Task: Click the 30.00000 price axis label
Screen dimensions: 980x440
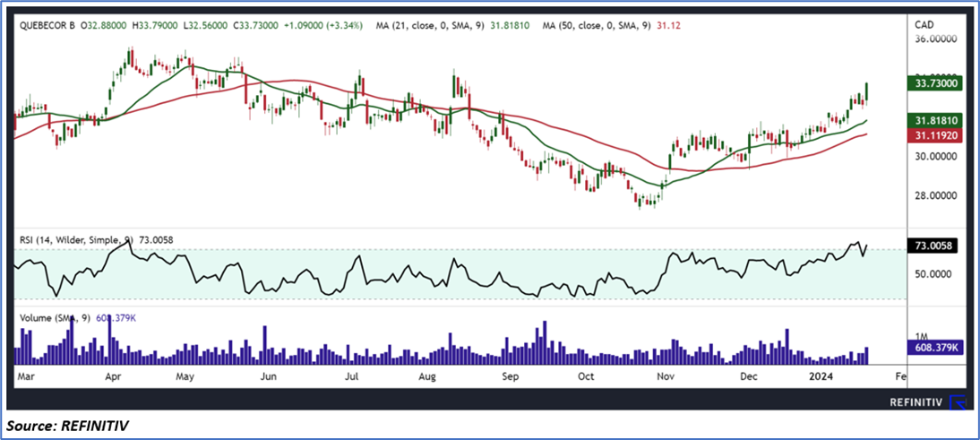Action: (935, 157)
